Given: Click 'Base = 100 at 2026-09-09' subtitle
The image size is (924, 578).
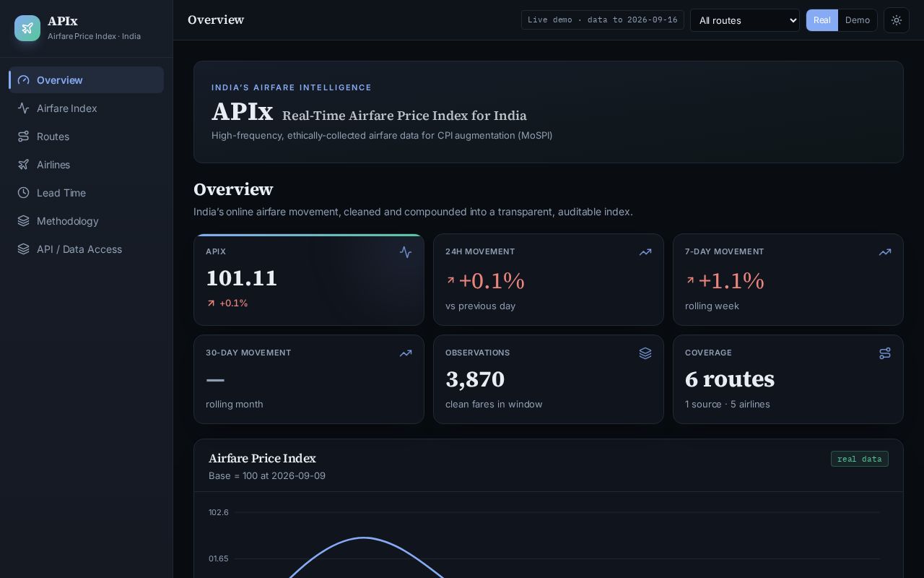Looking at the screenshot, I should pos(267,476).
